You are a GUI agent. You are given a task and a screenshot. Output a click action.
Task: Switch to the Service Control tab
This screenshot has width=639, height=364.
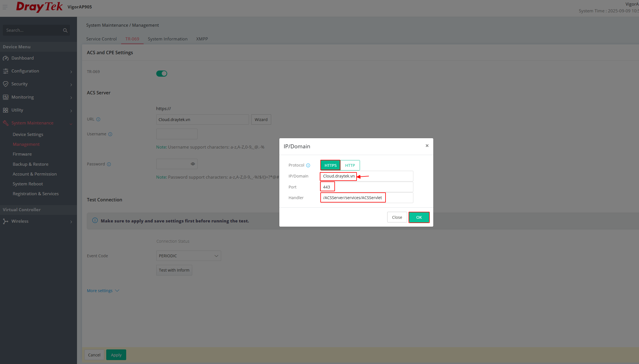tap(101, 39)
